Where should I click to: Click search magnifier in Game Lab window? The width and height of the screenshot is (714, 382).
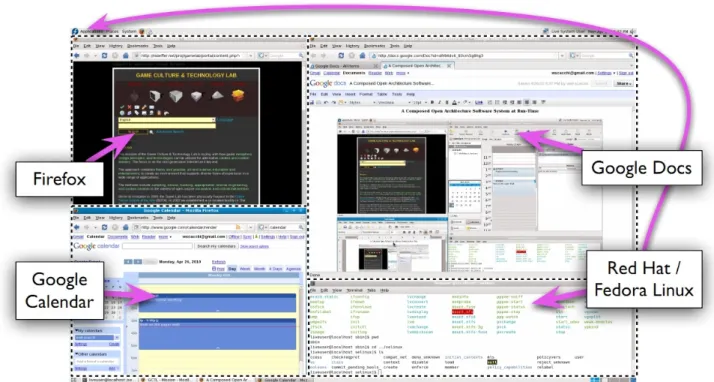point(301,56)
